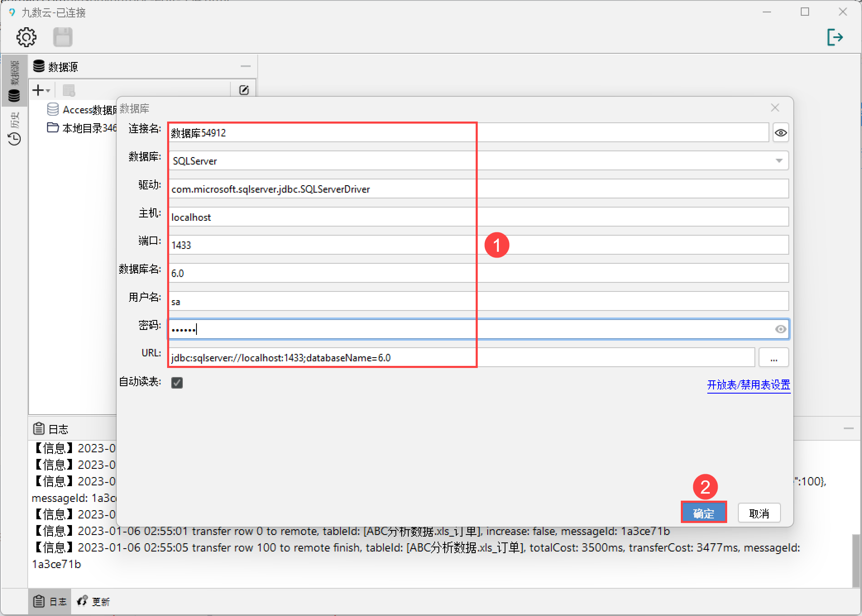Toggle connection name eye icon

tap(781, 133)
